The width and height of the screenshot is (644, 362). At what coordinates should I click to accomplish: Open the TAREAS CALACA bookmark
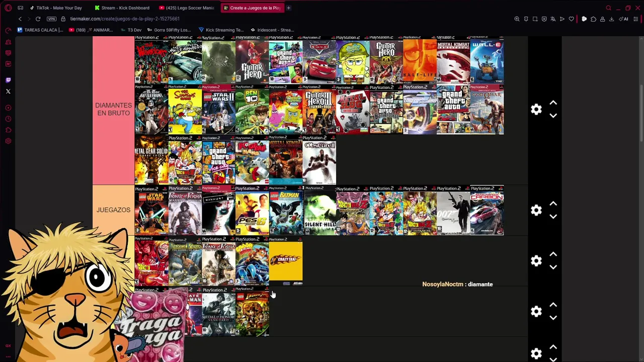click(x=40, y=30)
